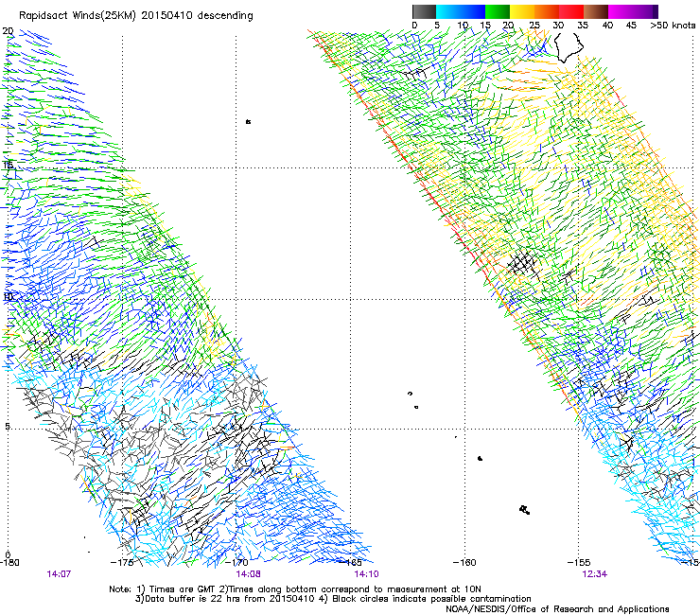Click the island marker near 4N, -159
This screenshot has height=615, width=700.
pos(480,458)
